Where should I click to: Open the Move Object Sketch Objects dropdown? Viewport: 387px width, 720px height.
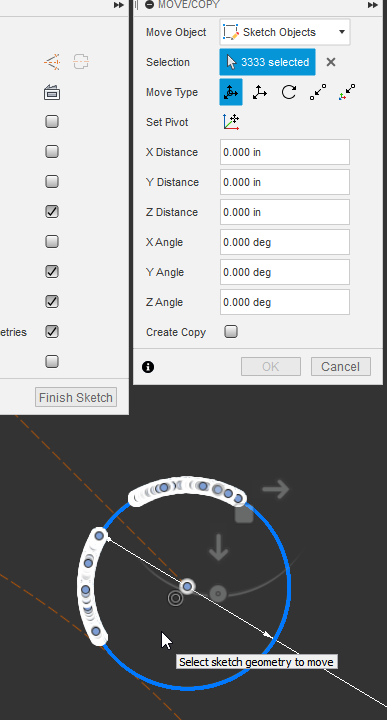[x=285, y=32]
